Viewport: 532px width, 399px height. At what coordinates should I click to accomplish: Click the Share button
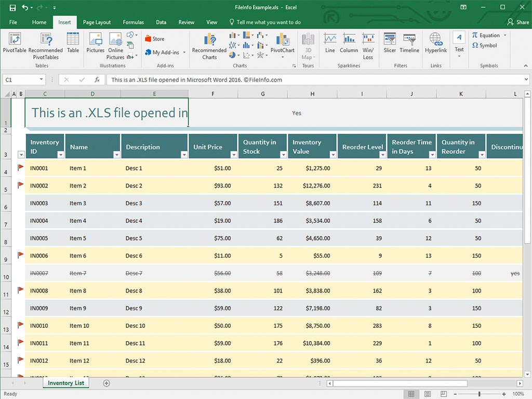pos(518,22)
